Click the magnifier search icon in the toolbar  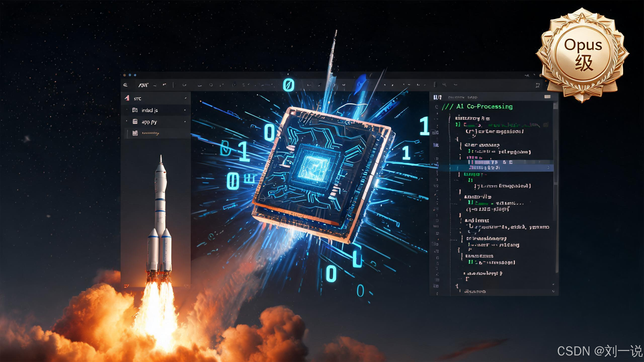tap(444, 85)
